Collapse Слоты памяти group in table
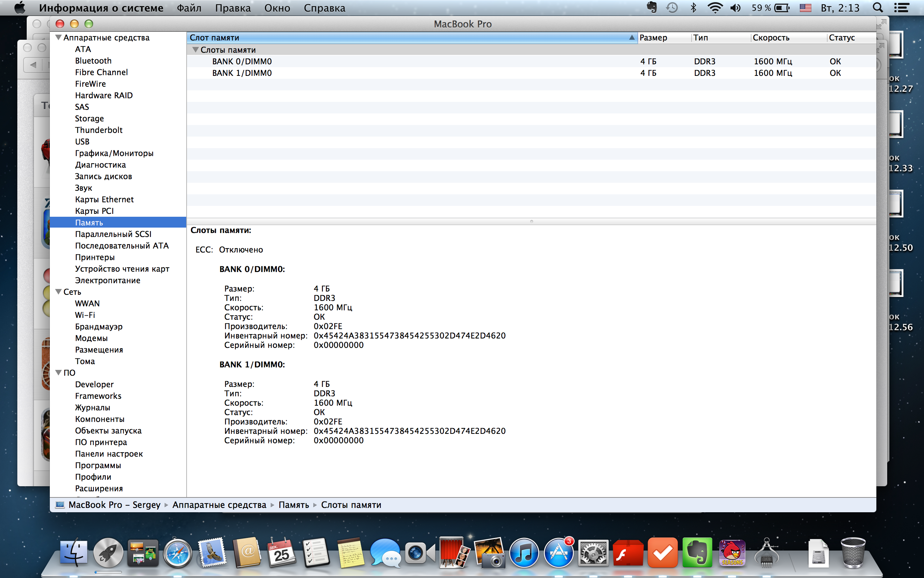Image resolution: width=924 pixels, height=578 pixels. pos(196,50)
